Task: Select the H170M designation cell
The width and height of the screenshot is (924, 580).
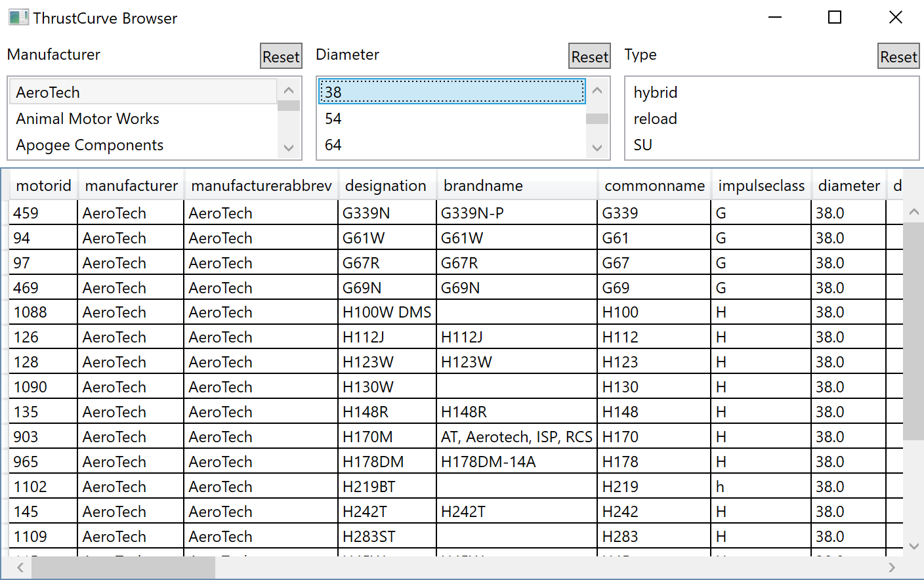Action: [387, 437]
